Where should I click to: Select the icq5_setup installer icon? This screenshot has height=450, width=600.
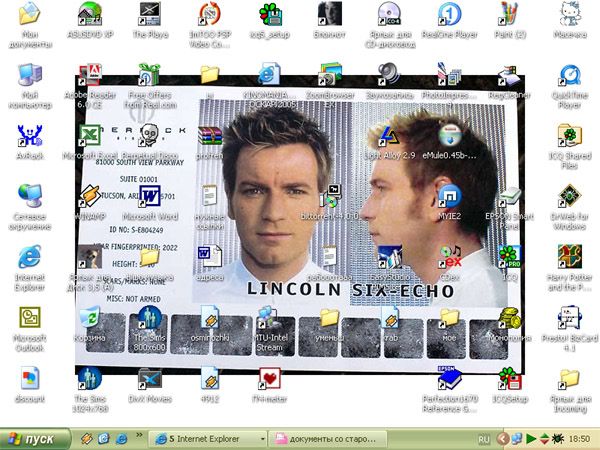coord(270,14)
